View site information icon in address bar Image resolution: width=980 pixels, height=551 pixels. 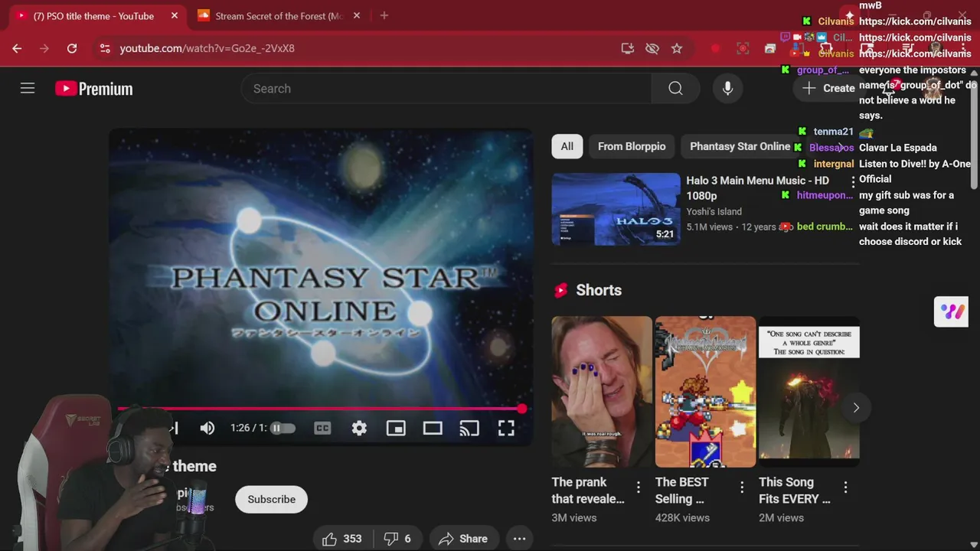click(x=105, y=48)
